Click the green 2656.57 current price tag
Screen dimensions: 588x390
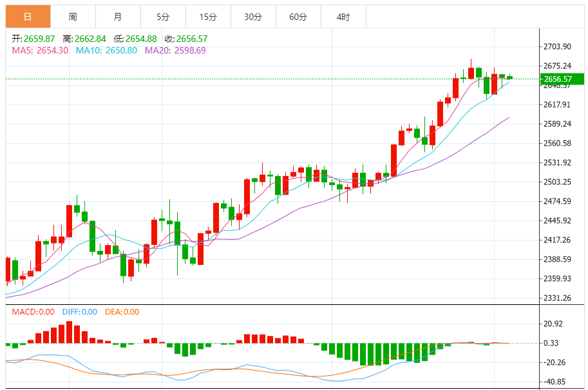click(x=562, y=79)
